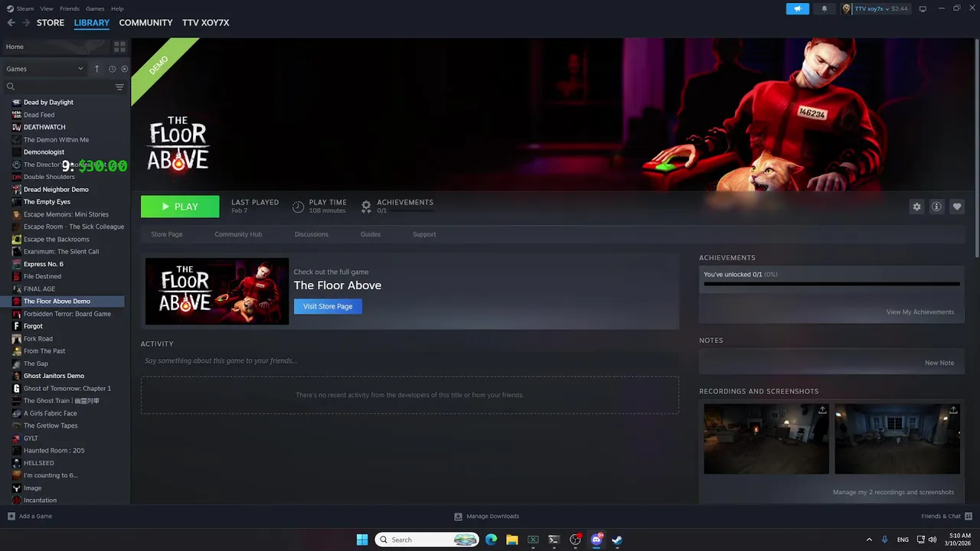The width and height of the screenshot is (980, 551).
Task: Click the green PLAY button
Action: pyautogui.click(x=180, y=207)
